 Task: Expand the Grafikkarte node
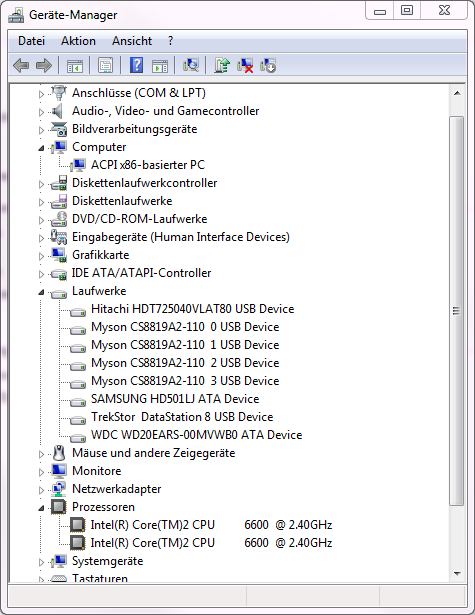[41, 256]
